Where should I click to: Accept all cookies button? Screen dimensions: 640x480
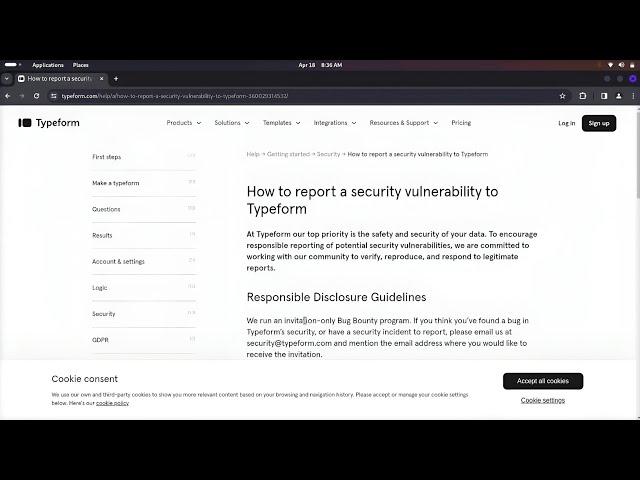click(543, 381)
